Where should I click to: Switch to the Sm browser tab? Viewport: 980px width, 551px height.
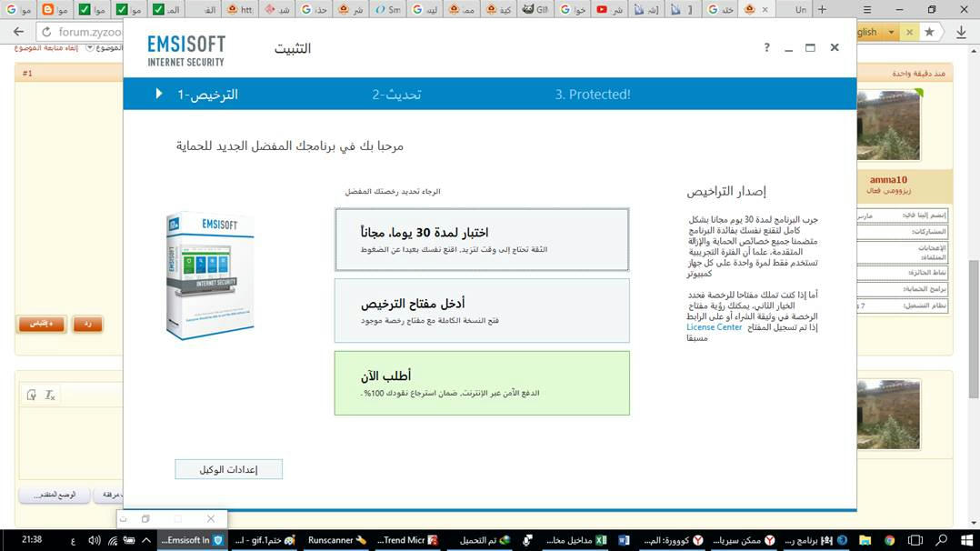tap(387, 9)
